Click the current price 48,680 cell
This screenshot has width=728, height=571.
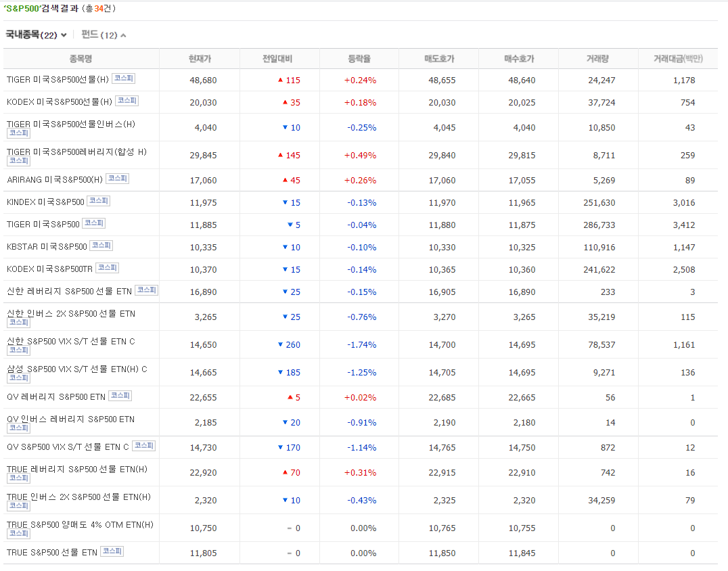pyautogui.click(x=203, y=81)
